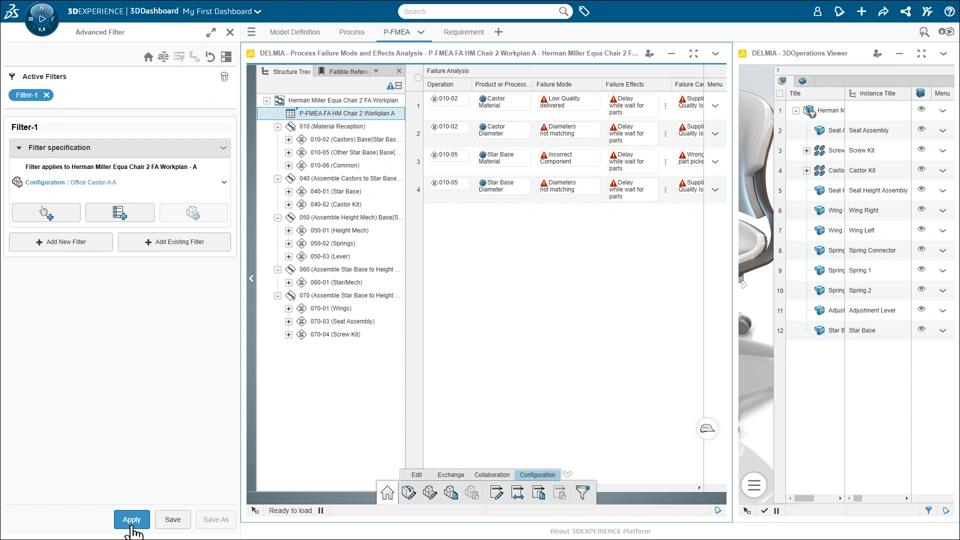Image resolution: width=960 pixels, height=540 pixels.
Task: Click the undo arrow in Advanced Filter toolbar
Action: (210, 57)
